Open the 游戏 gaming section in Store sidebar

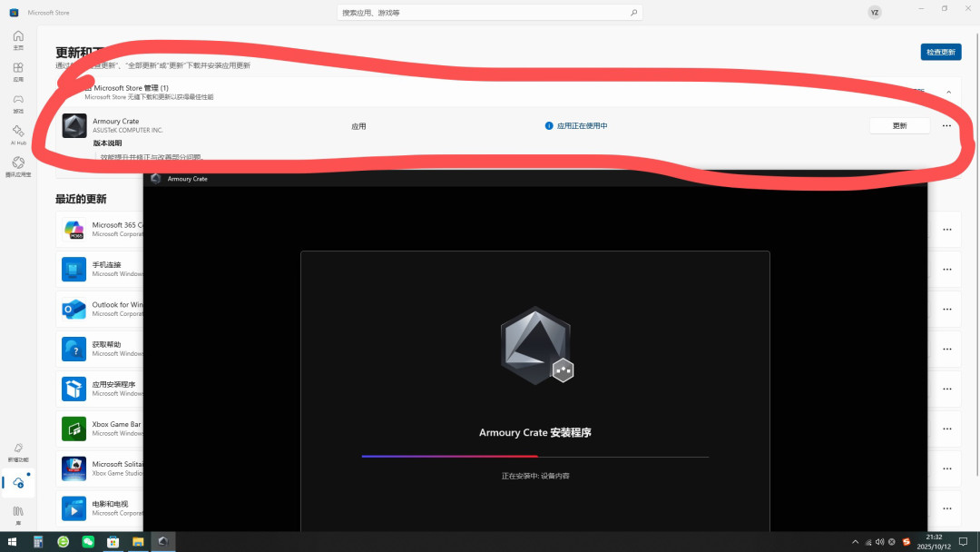click(x=18, y=103)
